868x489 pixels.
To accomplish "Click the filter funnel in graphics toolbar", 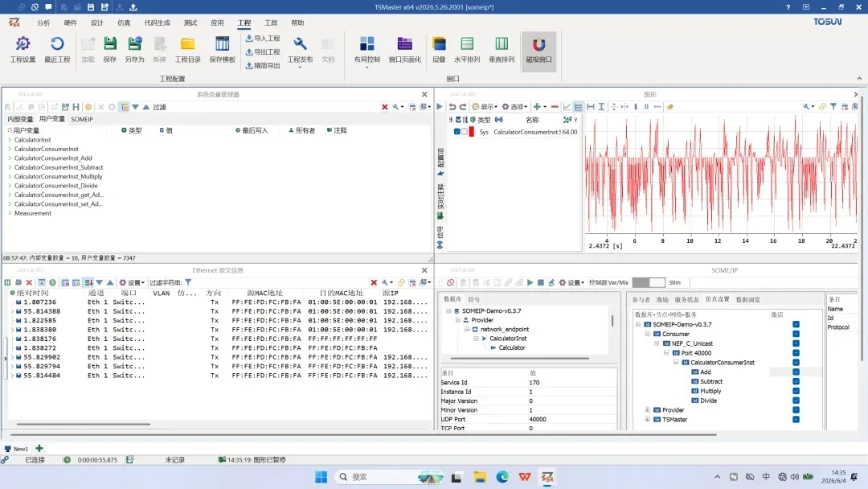I will (833, 107).
